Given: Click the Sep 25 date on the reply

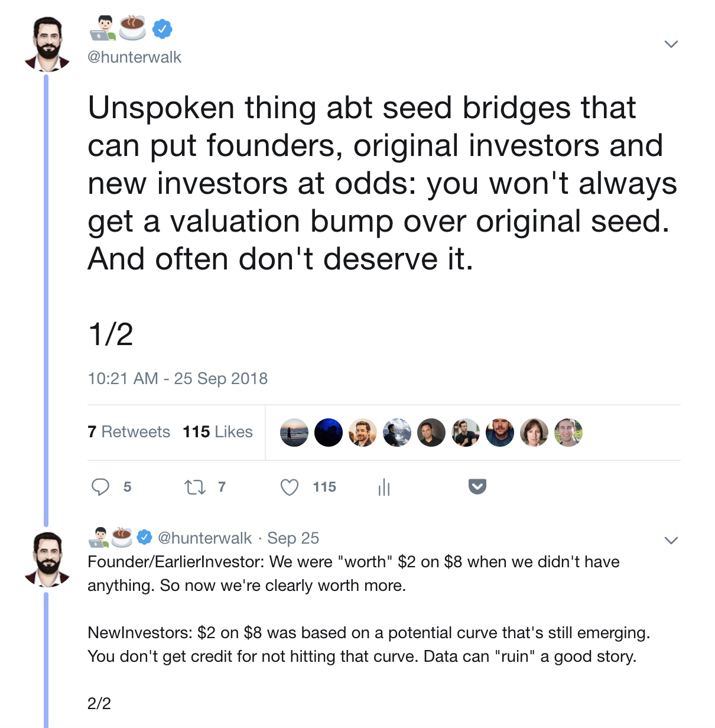Looking at the screenshot, I should [x=293, y=538].
